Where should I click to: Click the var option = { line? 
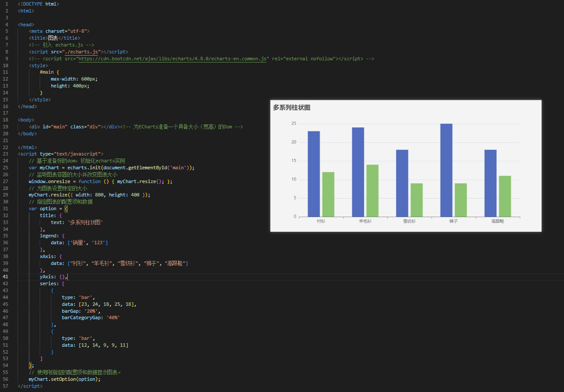48,208
